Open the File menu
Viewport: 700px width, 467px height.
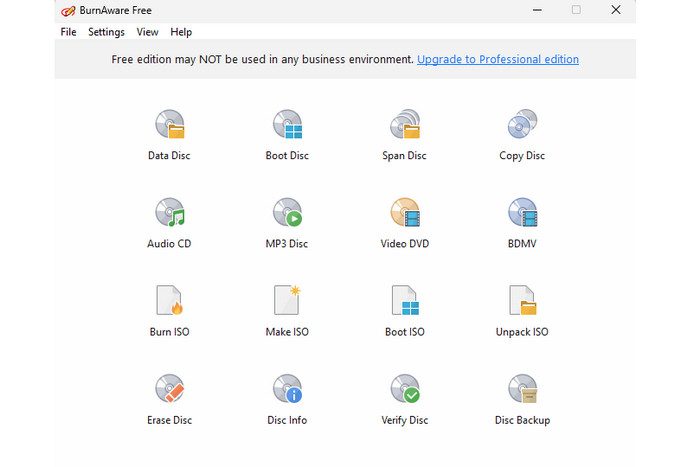(68, 32)
